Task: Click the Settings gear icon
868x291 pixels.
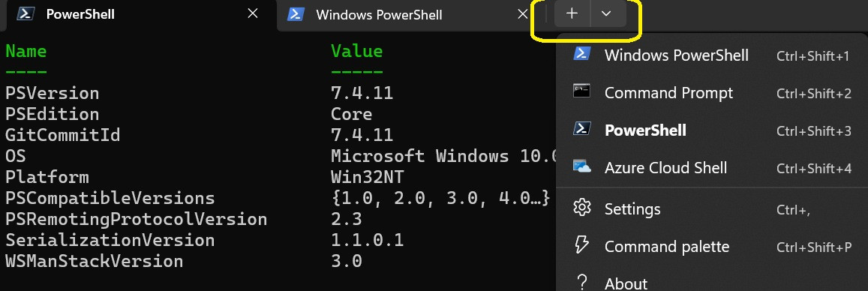Action: [582, 208]
